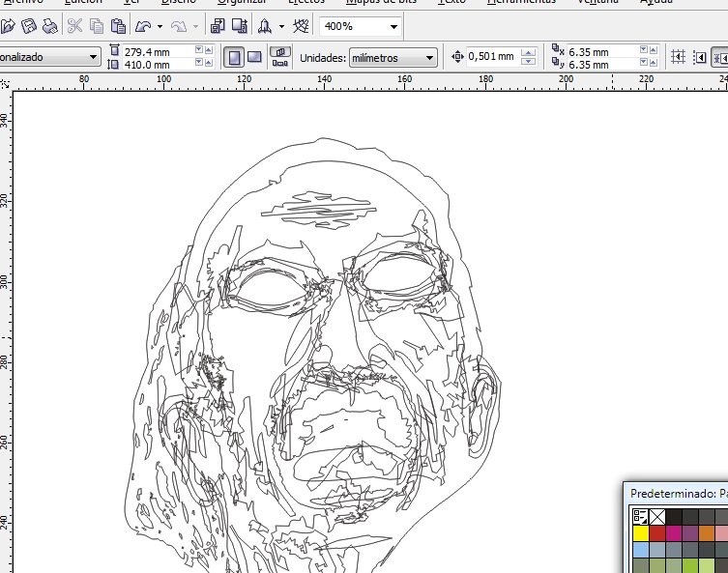The width and height of the screenshot is (728, 573).
Task: Click the palette options flyout button
Action: [x=640, y=516]
